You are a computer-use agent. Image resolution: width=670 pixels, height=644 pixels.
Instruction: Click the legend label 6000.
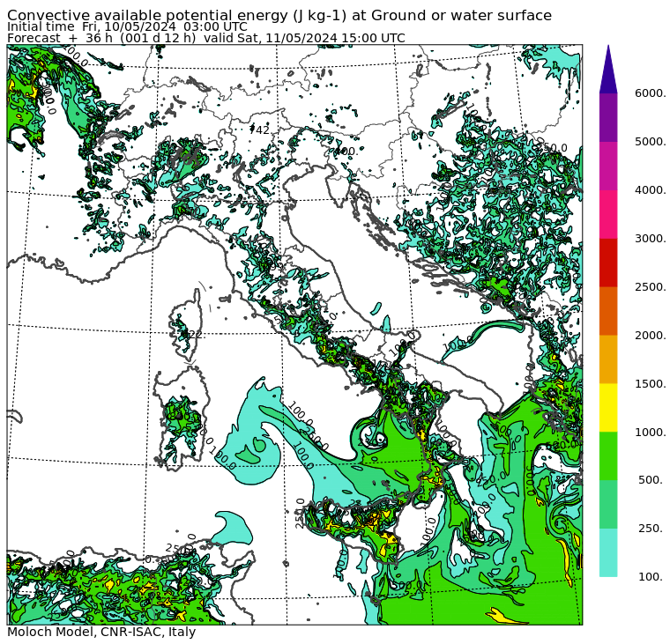click(x=650, y=93)
